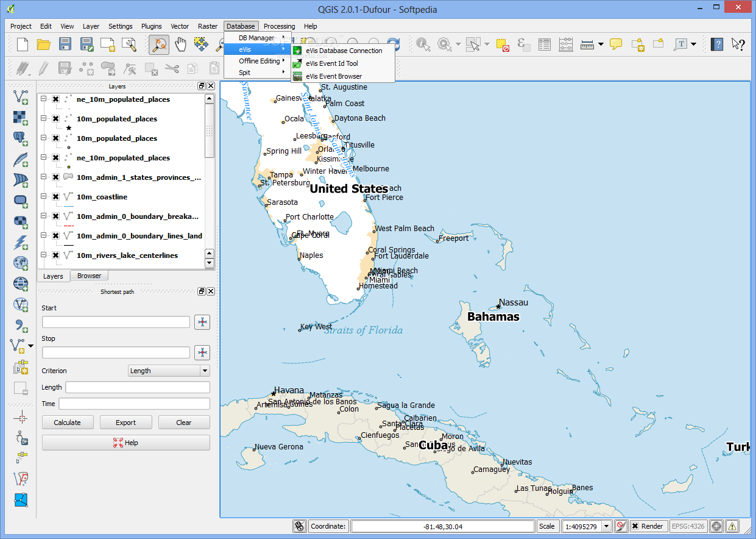Open Help Contents book icon
Viewport: 756px width, 539px height.
pos(718,44)
